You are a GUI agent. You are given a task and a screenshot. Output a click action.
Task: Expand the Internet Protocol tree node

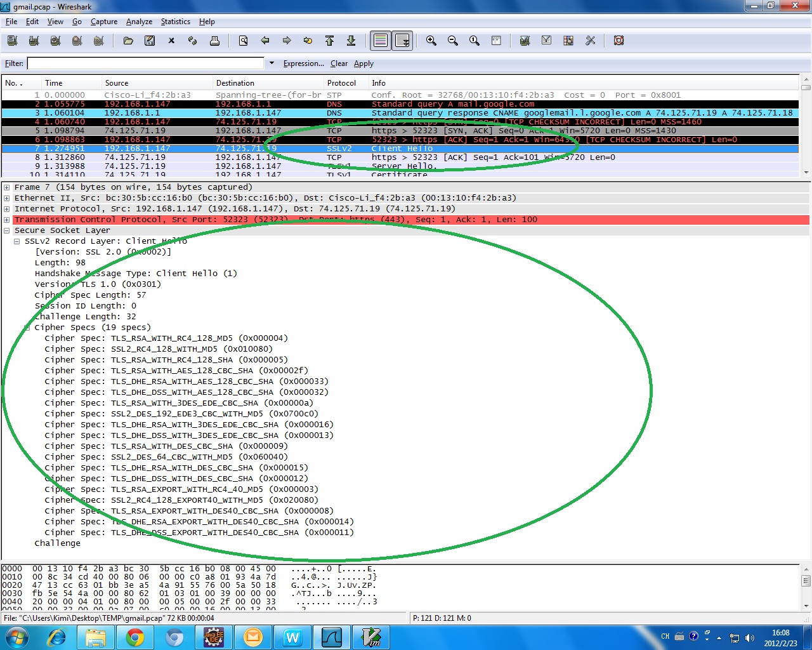coord(7,209)
